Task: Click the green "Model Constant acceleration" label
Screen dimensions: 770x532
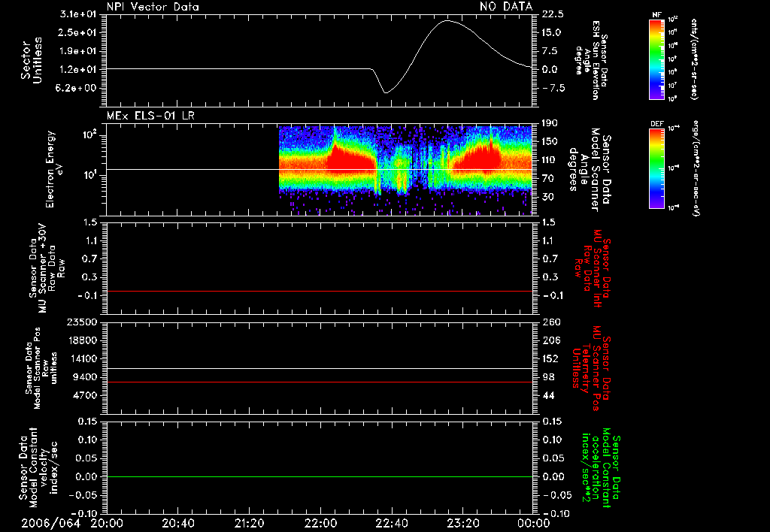Action: coord(601,469)
